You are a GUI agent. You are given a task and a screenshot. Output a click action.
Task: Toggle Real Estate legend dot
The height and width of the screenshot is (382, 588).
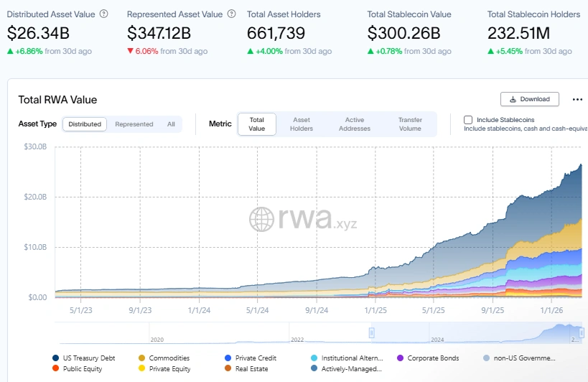228,368
